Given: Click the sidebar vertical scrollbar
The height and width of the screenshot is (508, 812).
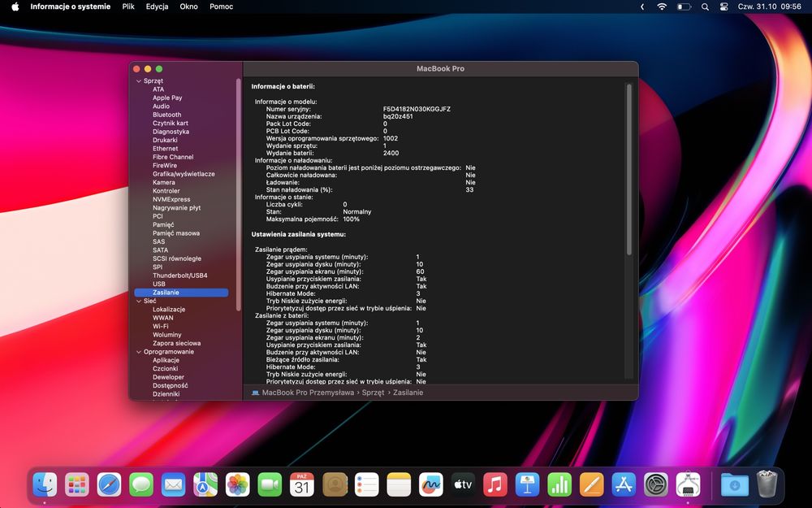Looking at the screenshot, I should [238, 194].
